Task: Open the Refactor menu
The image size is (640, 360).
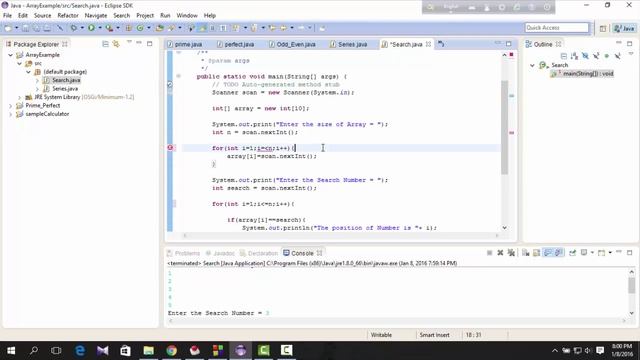Action: pos(68,16)
